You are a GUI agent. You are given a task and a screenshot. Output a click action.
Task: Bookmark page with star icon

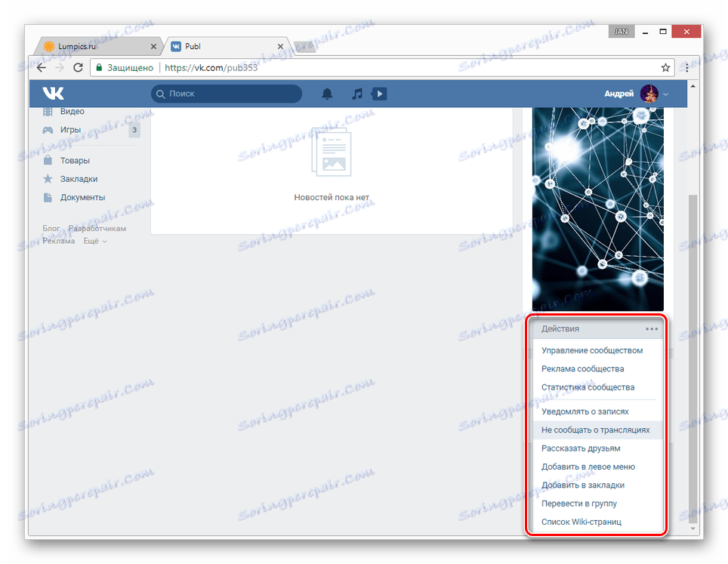[665, 68]
